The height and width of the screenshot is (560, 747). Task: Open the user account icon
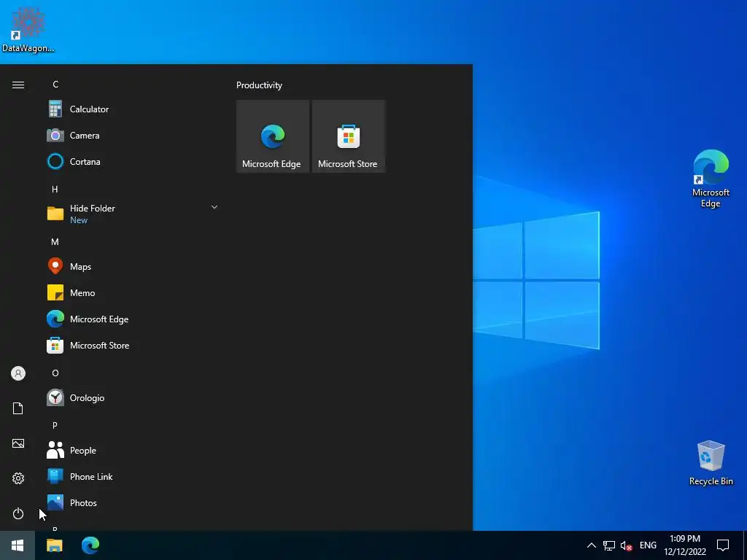18,373
